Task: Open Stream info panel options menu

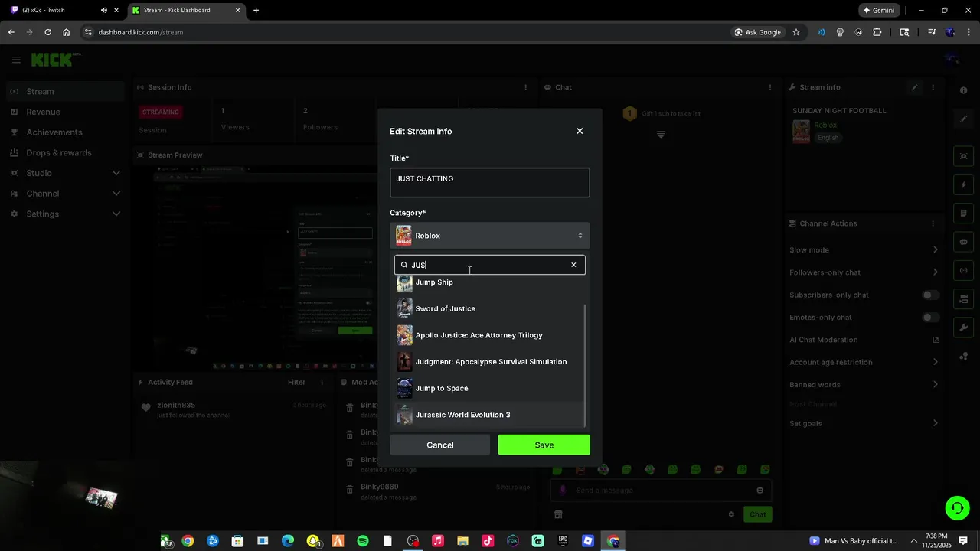Action: (x=933, y=87)
